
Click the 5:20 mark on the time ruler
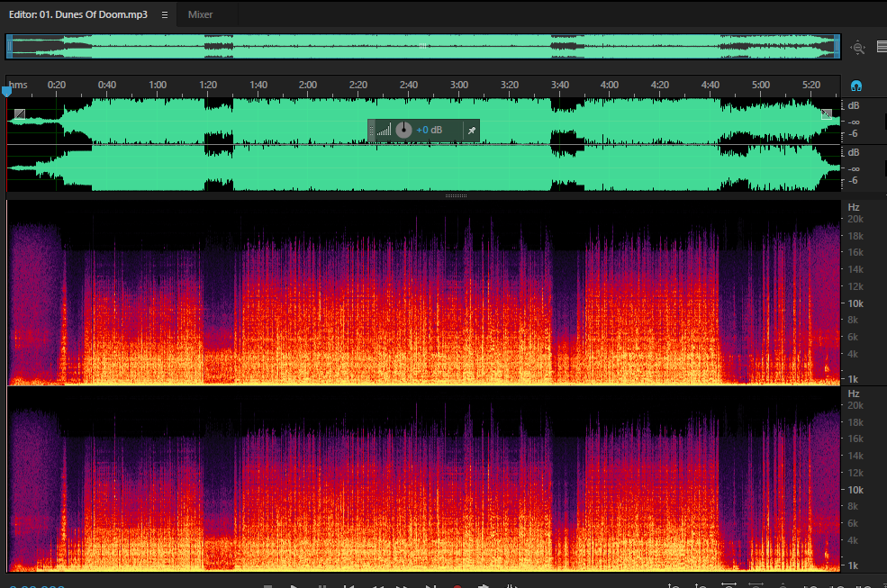tap(811, 85)
